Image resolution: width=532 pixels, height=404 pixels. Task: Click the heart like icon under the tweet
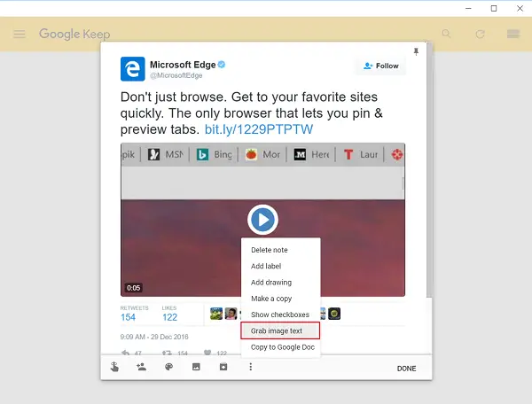click(x=207, y=353)
